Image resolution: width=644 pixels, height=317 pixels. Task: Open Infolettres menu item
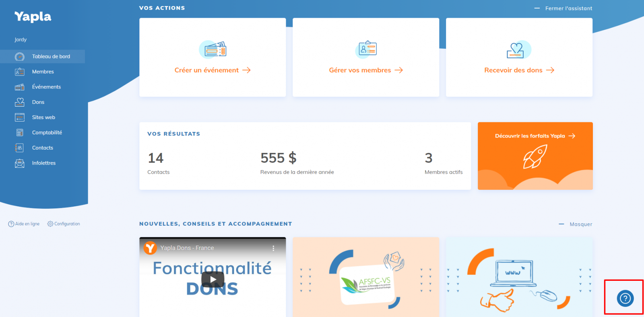[44, 163]
